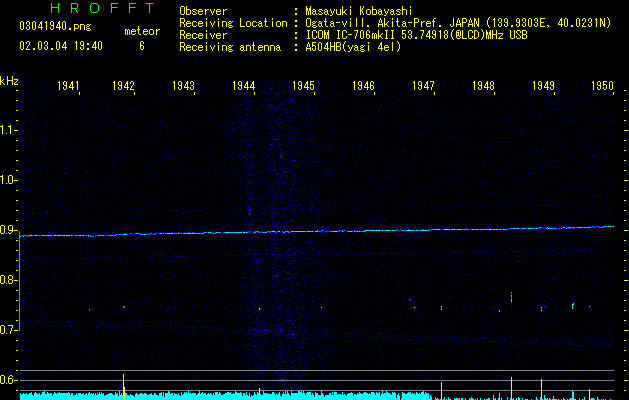Click the kHz axis unit label

pos(9,81)
